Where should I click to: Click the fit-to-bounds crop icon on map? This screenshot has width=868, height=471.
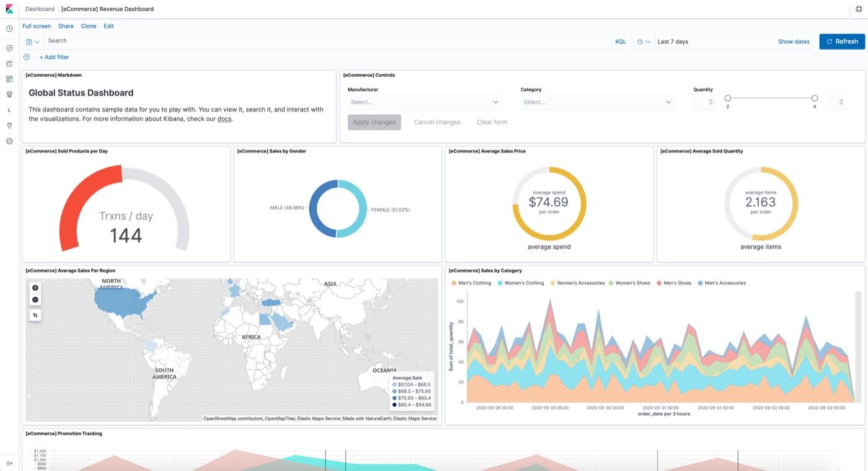[35, 315]
